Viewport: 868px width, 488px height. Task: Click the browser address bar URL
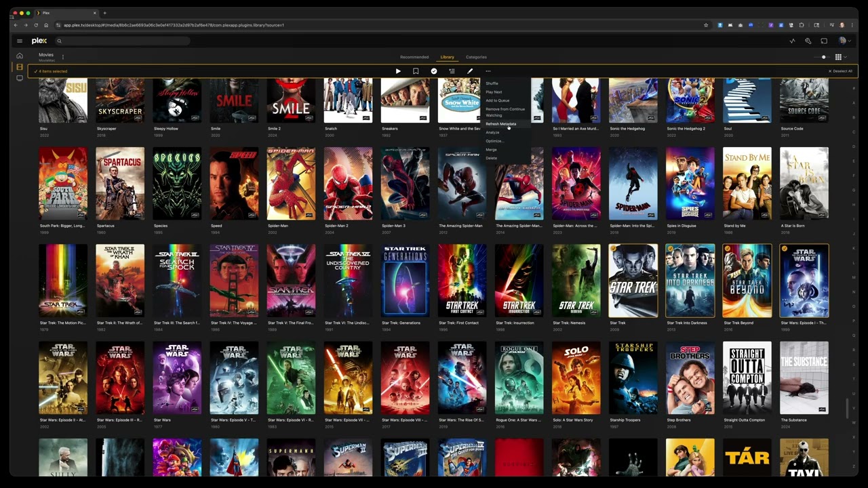[x=174, y=25]
